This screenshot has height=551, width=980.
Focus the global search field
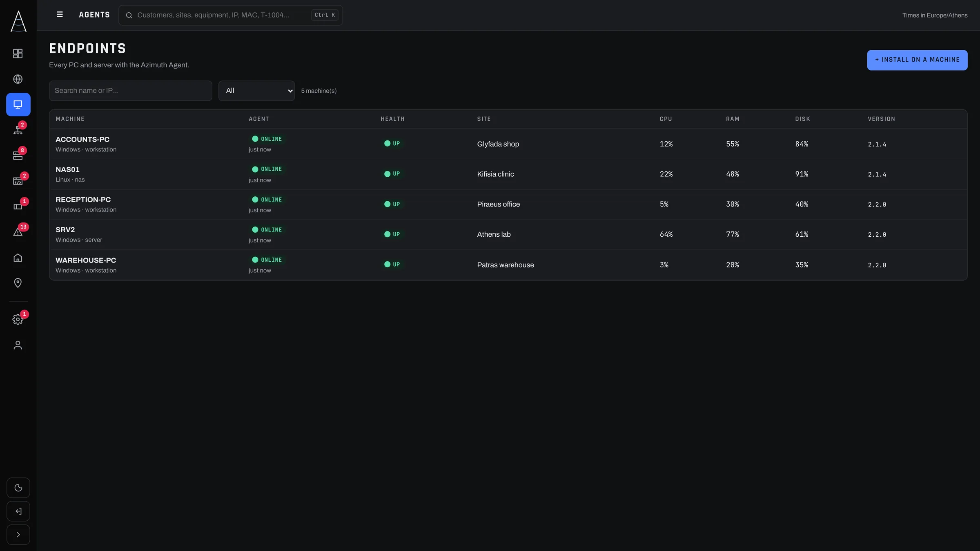point(230,15)
